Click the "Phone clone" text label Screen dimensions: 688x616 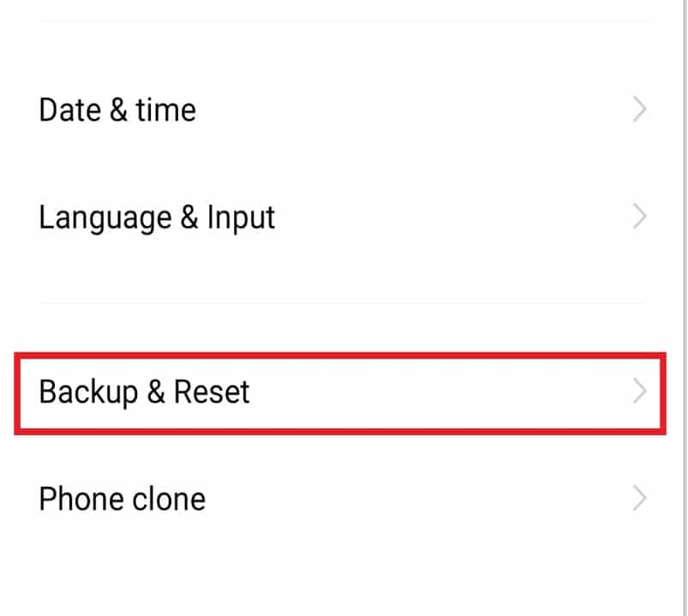[x=122, y=499]
